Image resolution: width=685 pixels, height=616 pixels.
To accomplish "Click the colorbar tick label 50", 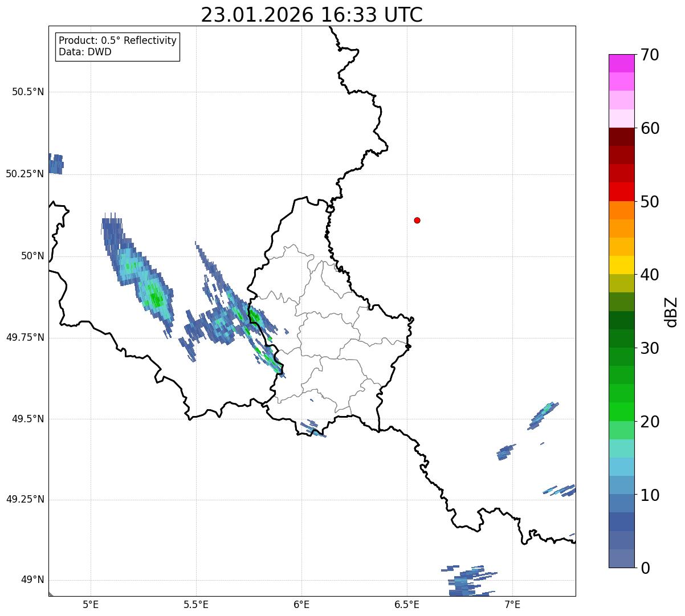I will click(x=650, y=202).
